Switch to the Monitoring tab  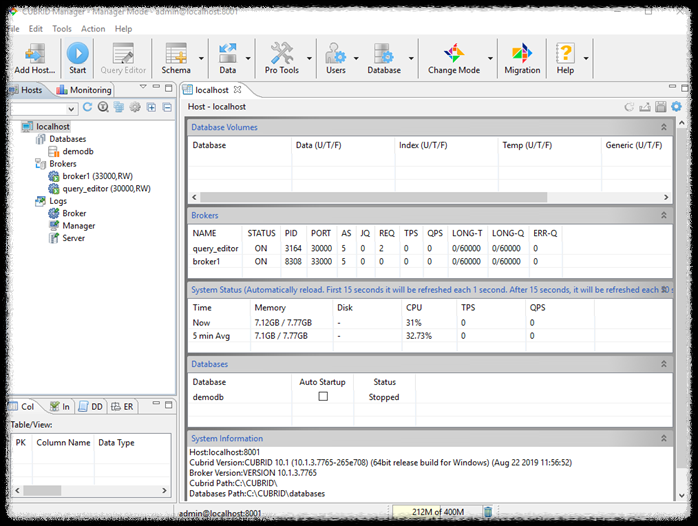pyautogui.click(x=85, y=90)
